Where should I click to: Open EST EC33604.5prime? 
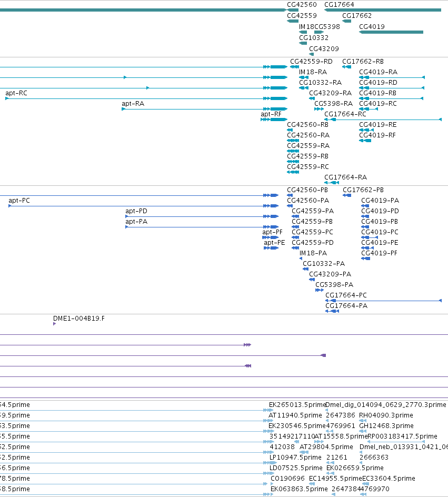click(389, 478)
